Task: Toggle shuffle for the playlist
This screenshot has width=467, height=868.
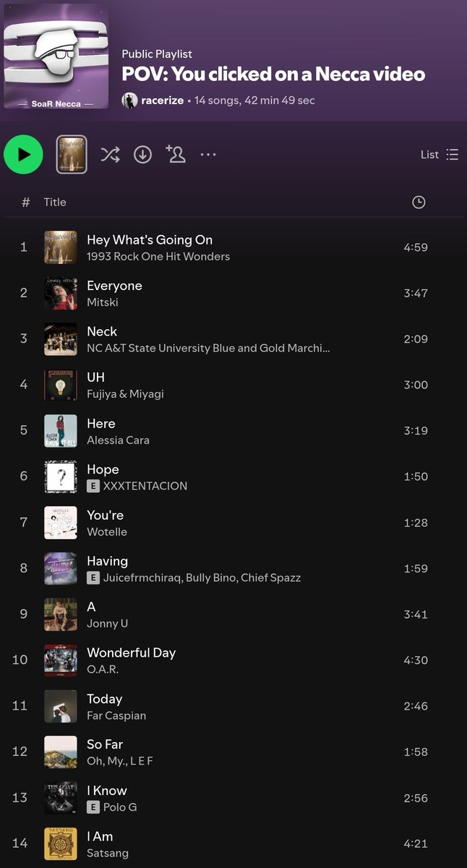Action: (x=110, y=154)
